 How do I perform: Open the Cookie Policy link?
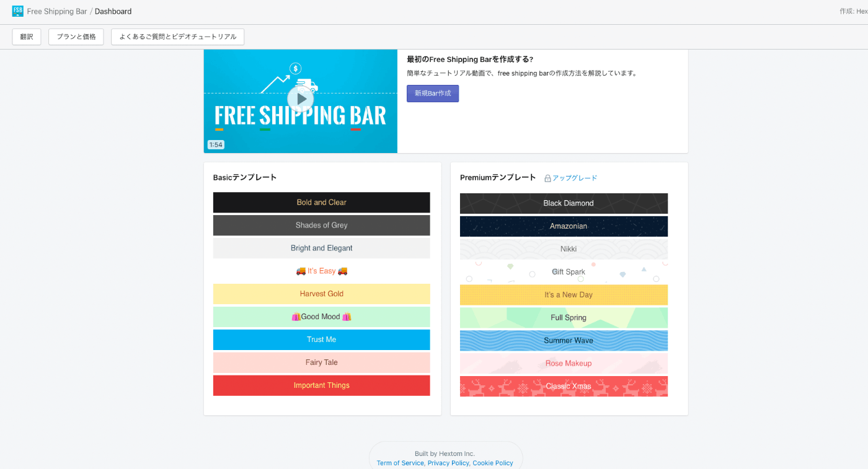click(x=493, y=463)
